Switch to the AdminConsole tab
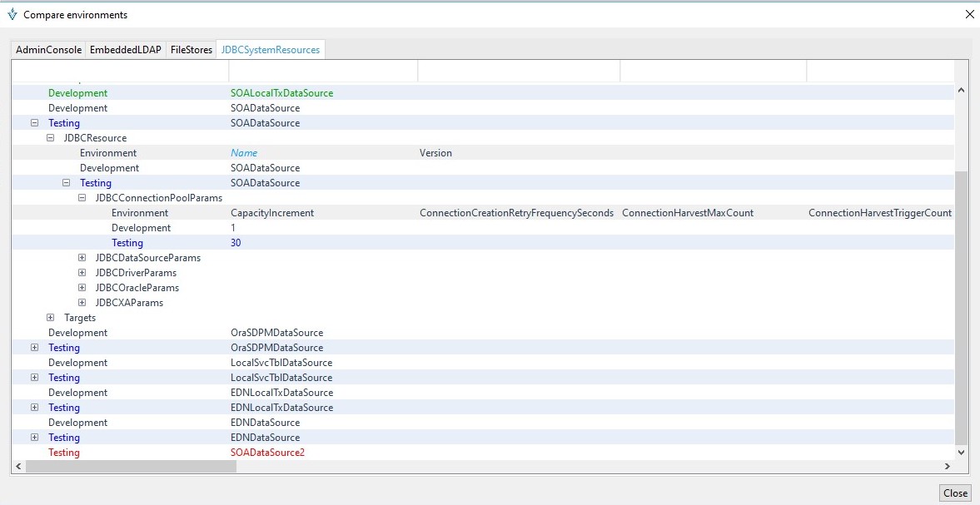This screenshot has width=980, height=505. (48, 50)
